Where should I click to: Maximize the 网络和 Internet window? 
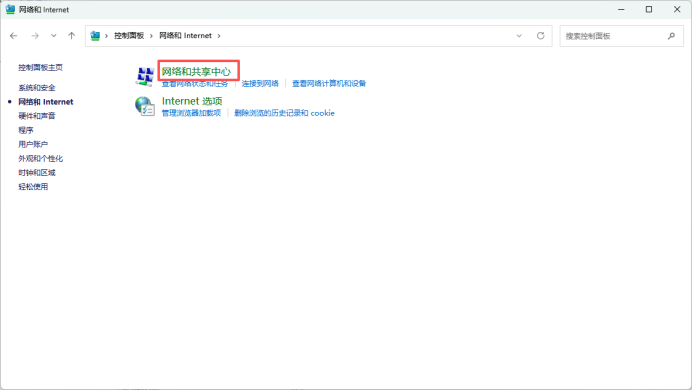(649, 9)
